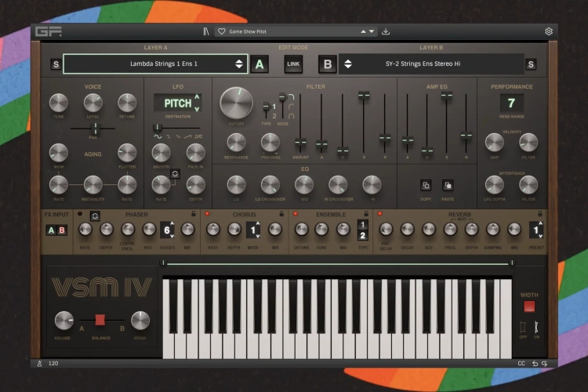Viewport: 588px width, 392px height.
Task: Toggle LFO rate tempo-sync icon
Action: click(175, 174)
